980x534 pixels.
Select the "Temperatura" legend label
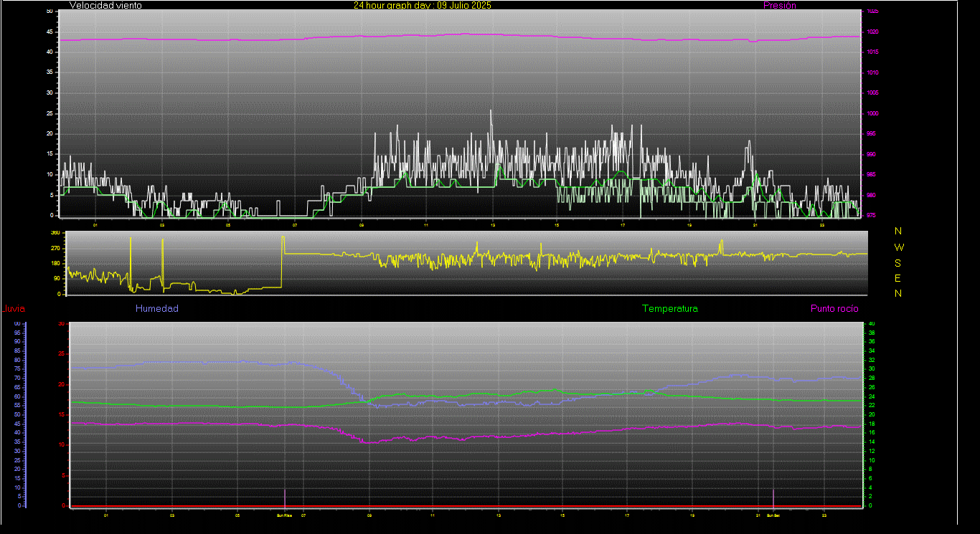(669, 309)
